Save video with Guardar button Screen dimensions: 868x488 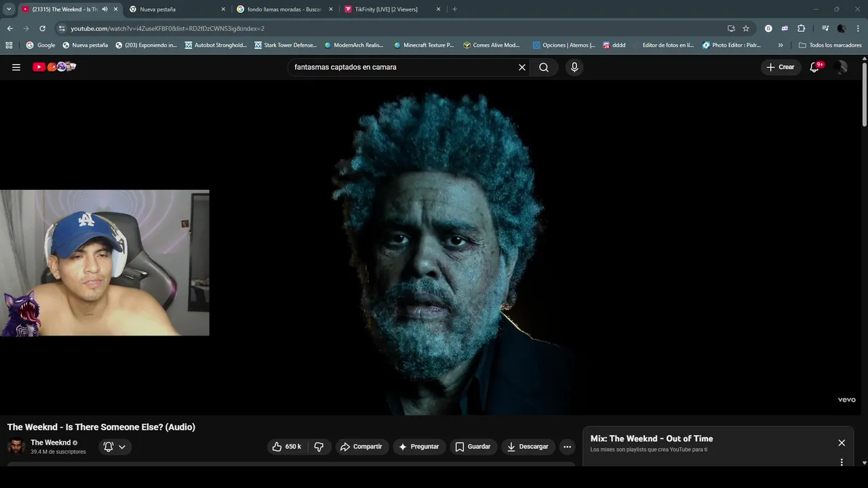(473, 447)
